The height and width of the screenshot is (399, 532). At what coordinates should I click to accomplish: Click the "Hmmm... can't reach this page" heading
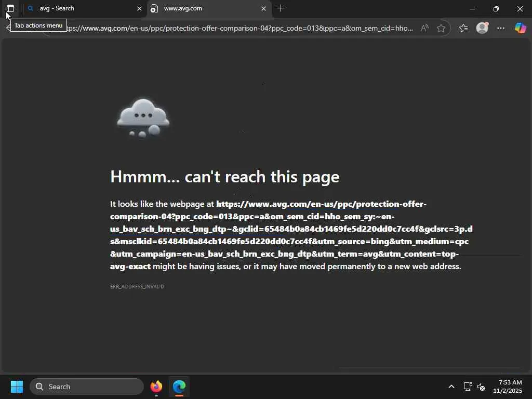(224, 177)
